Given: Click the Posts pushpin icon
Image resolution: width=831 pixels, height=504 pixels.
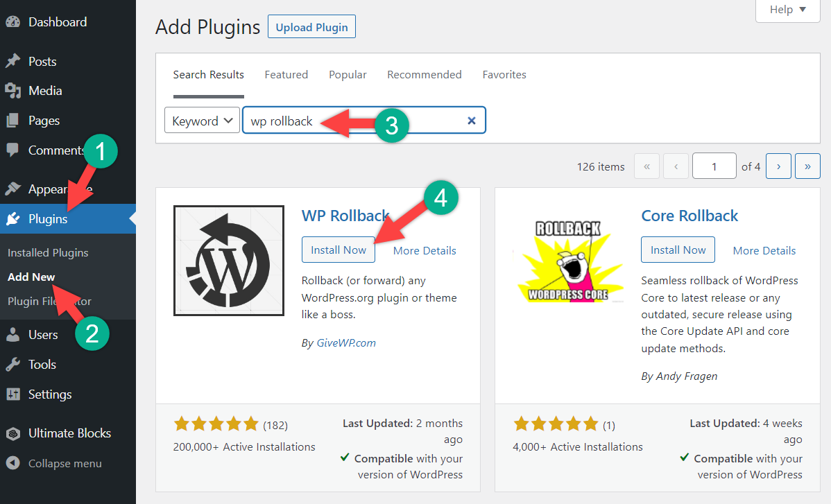Looking at the screenshot, I should [12, 62].
